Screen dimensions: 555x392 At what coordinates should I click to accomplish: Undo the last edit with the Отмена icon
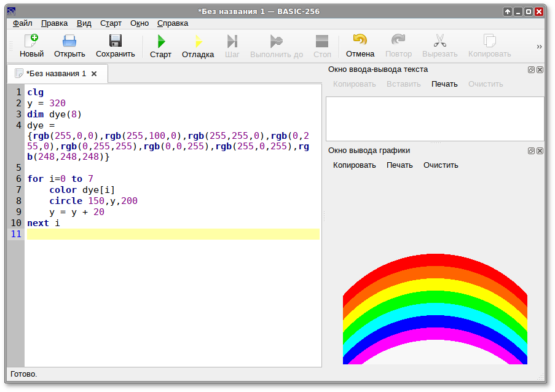tap(360, 45)
